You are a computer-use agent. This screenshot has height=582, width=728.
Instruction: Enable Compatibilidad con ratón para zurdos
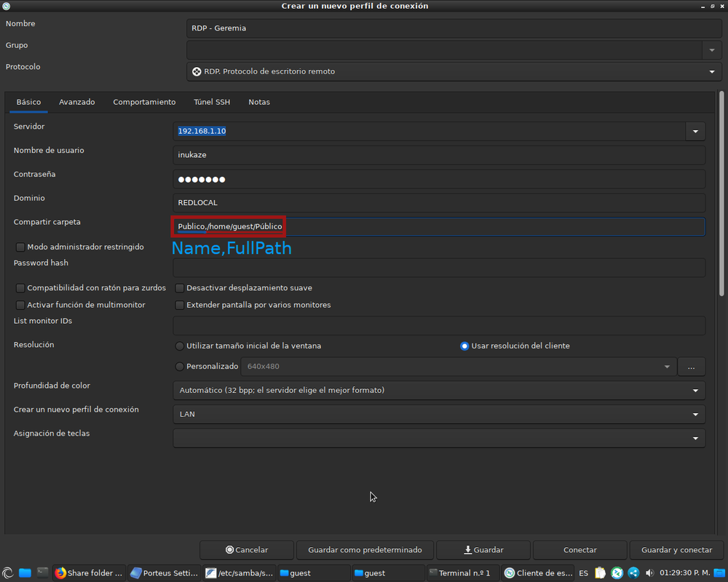tap(20, 288)
